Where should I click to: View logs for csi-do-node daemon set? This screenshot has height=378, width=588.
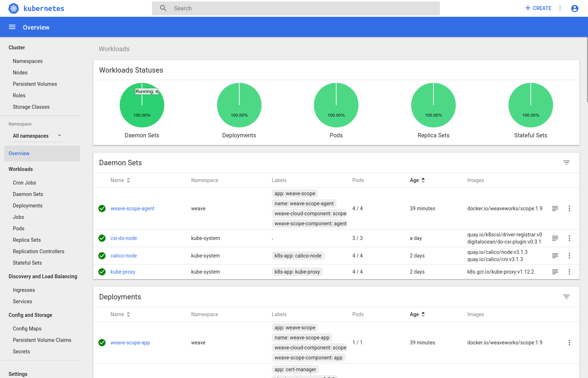555,238
